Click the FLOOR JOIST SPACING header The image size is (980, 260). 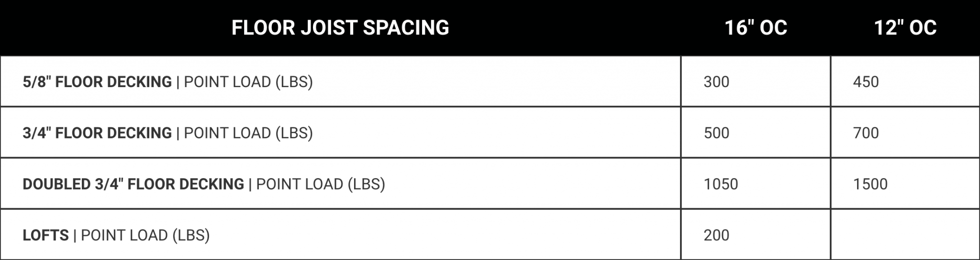[340, 28]
